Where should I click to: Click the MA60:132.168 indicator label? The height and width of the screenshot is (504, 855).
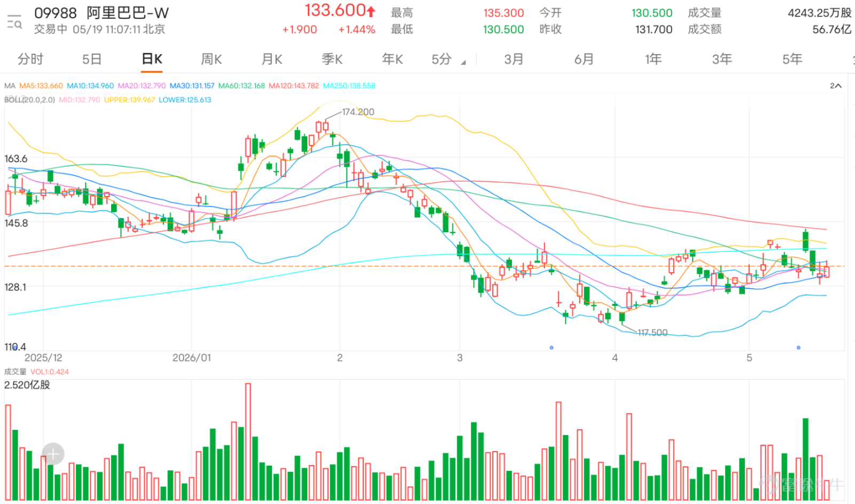tap(242, 85)
